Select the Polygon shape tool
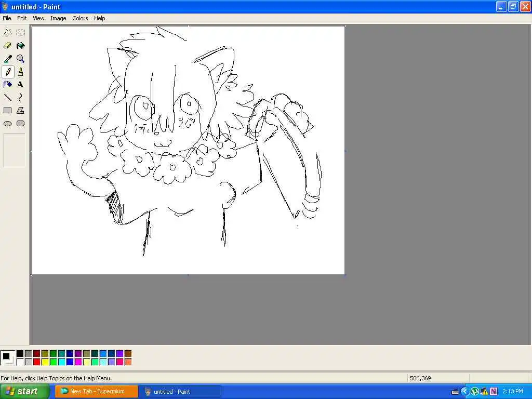 click(x=20, y=111)
